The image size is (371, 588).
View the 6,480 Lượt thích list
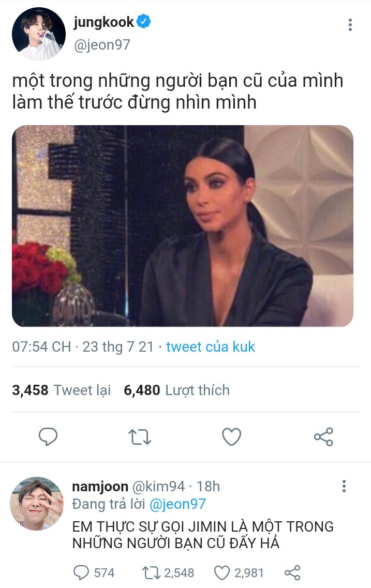[176, 390]
